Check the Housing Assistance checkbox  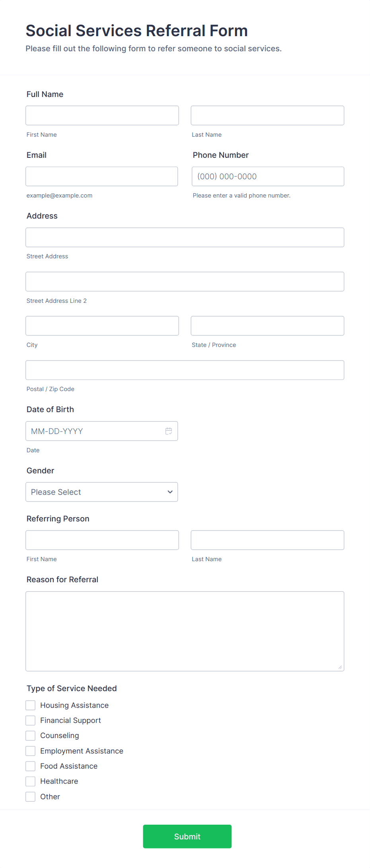(30, 705)
